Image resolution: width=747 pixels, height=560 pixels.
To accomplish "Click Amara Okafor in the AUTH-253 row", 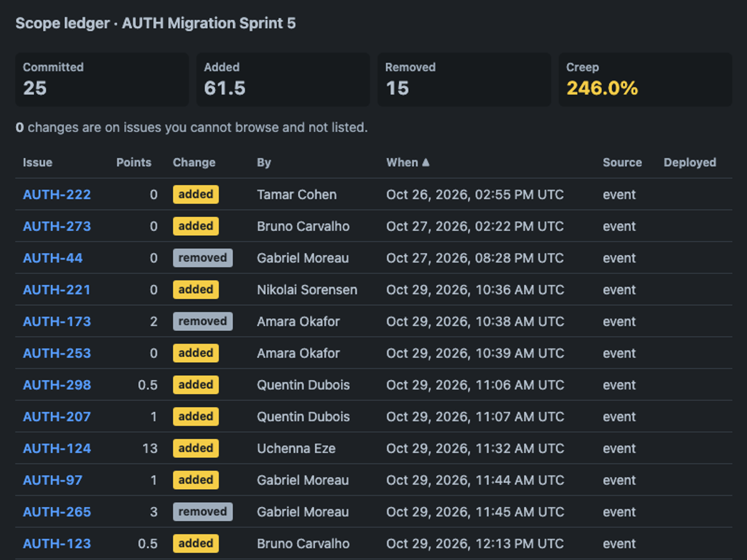I will click(x=299, y=353).
